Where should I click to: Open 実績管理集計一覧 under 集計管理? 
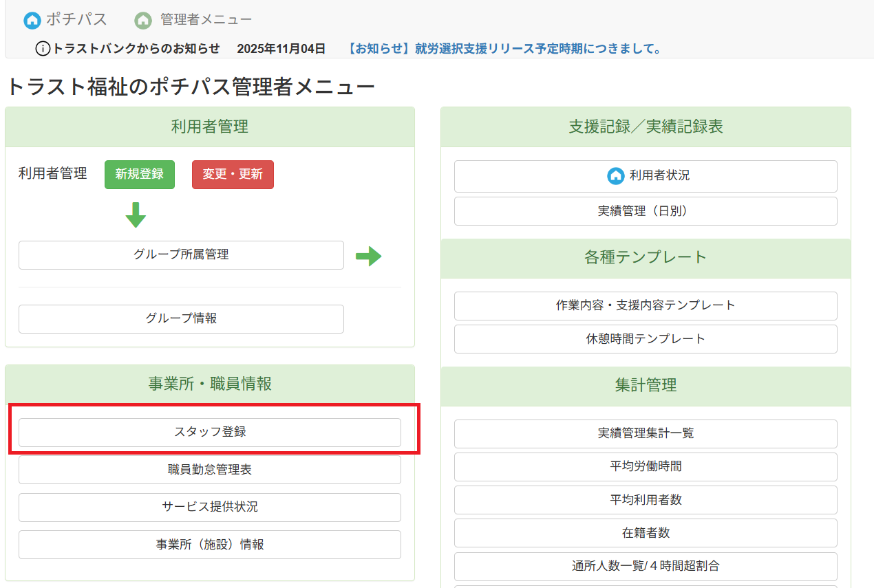(645, 434)
